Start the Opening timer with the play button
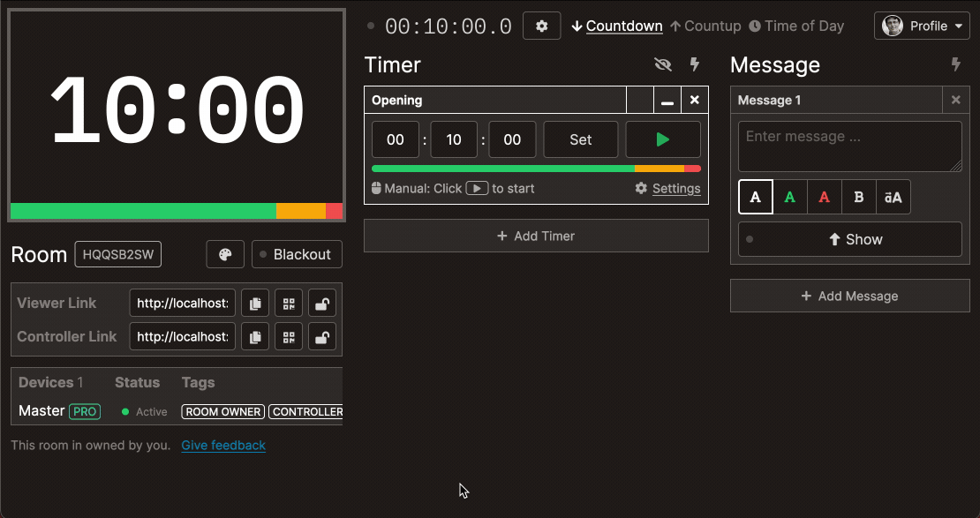 coord(663,139)
